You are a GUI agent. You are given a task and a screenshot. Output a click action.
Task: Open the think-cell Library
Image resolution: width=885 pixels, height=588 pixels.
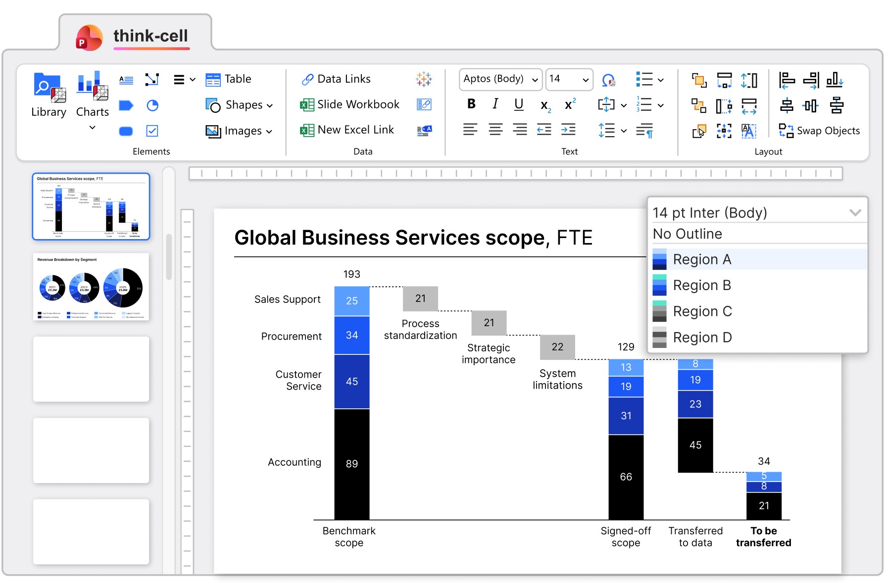[49, 95]
